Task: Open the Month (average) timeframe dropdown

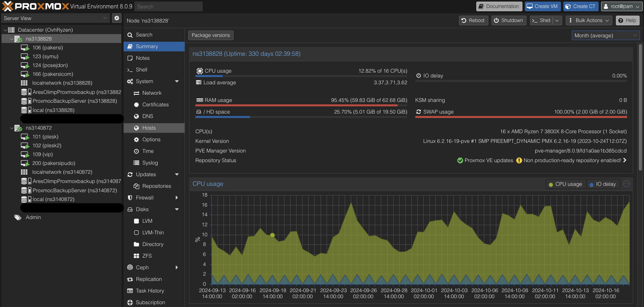Action: coord(635,35)
